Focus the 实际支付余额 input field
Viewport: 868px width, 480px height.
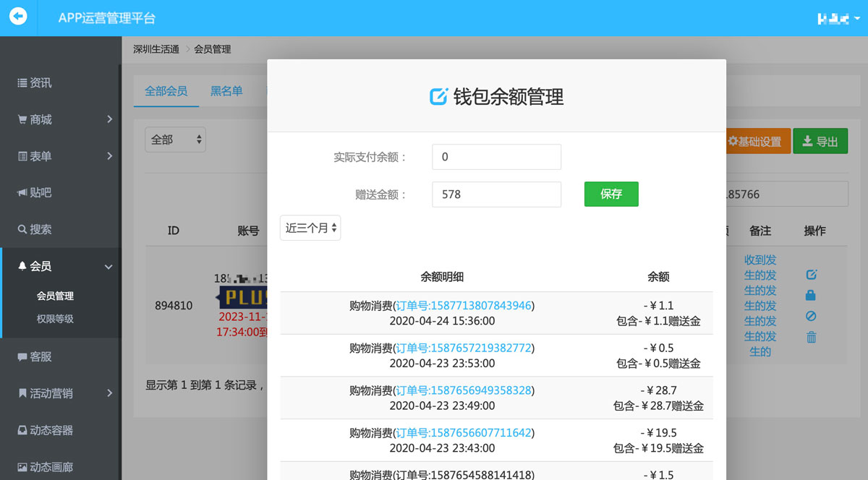(x=497, y=157)
